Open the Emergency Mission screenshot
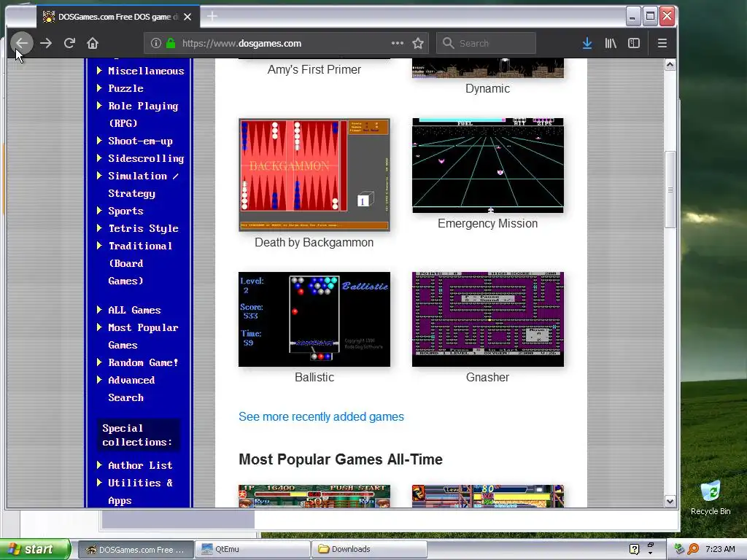 [x=488, y=166]
